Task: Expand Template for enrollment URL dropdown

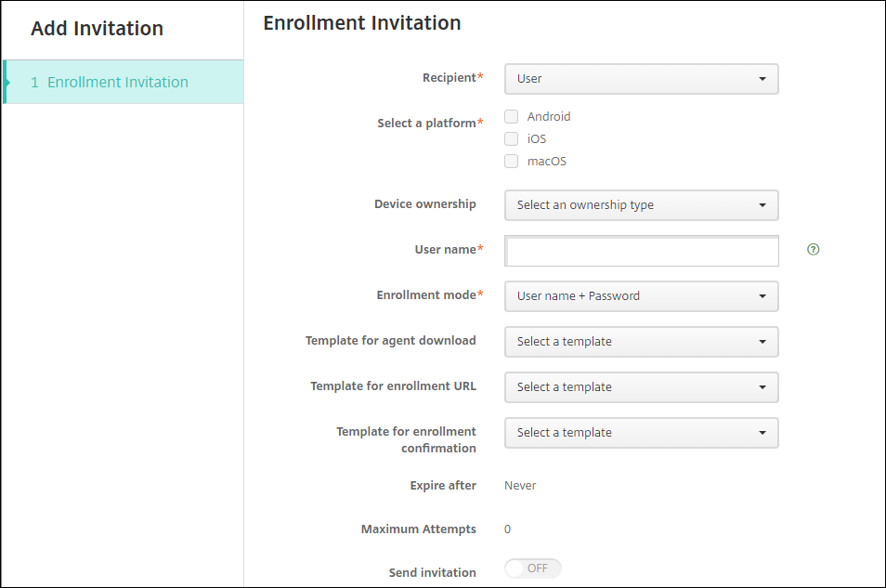Action: tap(641, 387)
